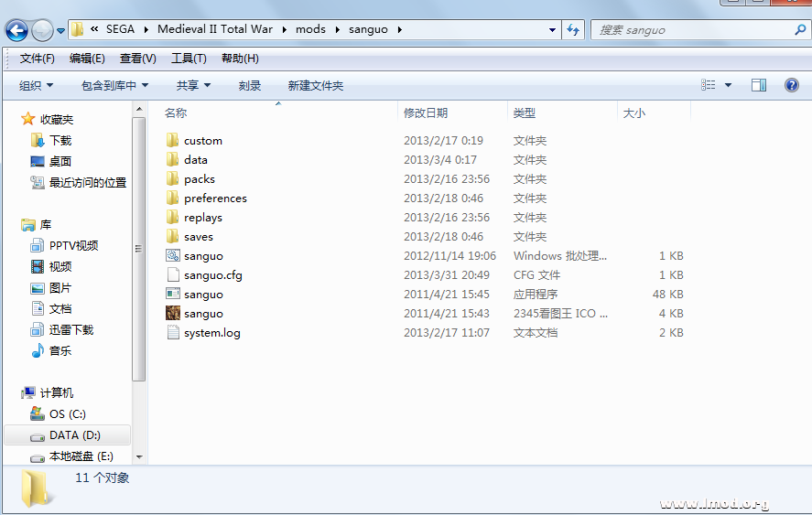
Task: Select 收藏夹 in navigation pane
Action: tap(57, 120)
